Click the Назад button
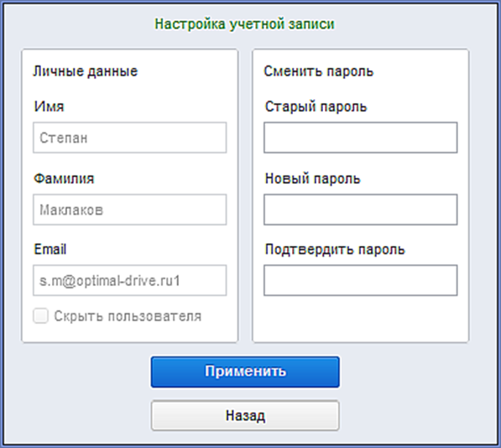Screen dimensions: 501x448 [x=245, y=415]
